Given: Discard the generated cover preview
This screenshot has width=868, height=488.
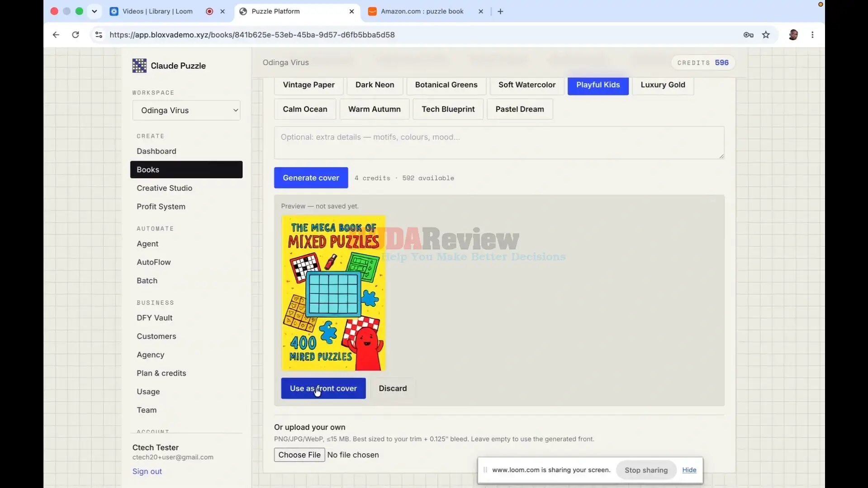Looking at the screenshot, I should click(x=393, y=389).
